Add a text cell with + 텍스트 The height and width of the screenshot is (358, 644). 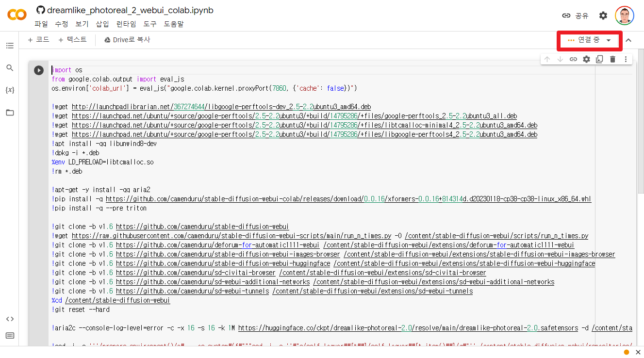[x=72, y=40]
